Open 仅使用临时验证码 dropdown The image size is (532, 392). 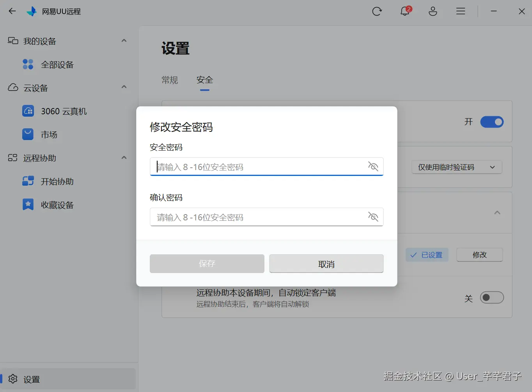tap(457, 167)
